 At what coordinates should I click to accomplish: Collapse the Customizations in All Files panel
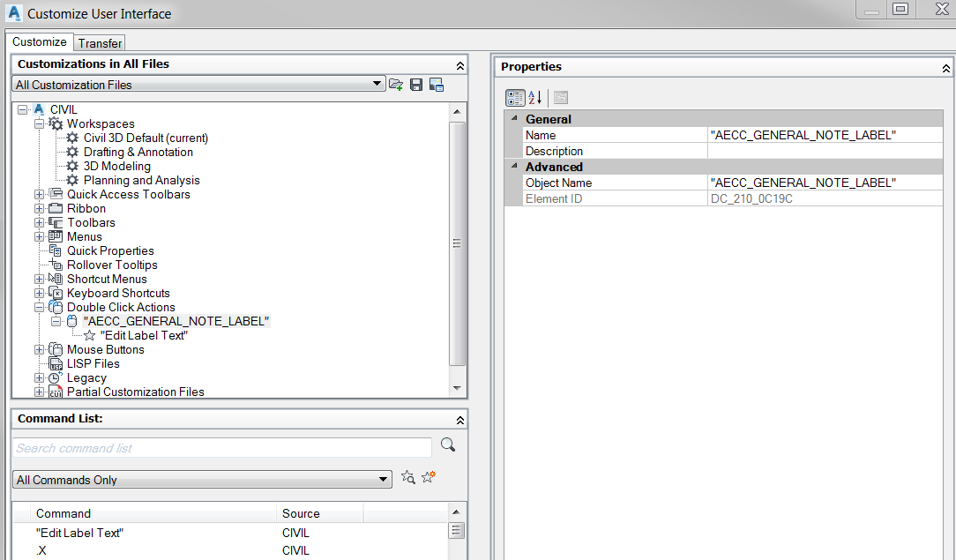[x=460, y=65]
